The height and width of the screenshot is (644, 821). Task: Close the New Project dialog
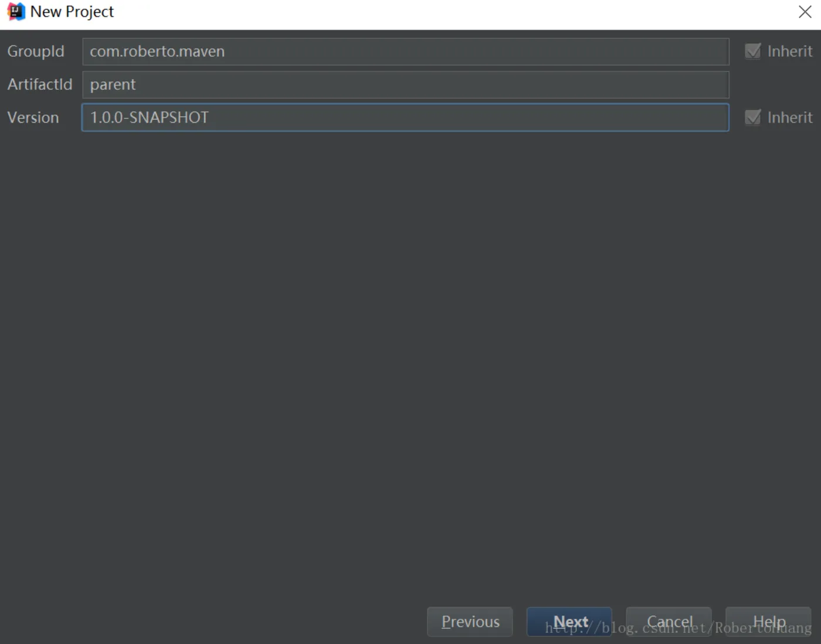(x=805, y=12)
